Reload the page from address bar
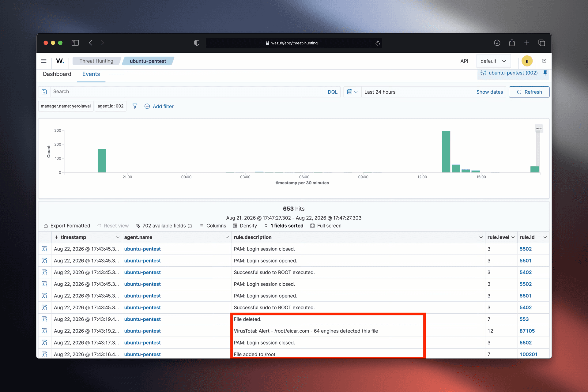 pyautogui.click(x=377, y=43)
